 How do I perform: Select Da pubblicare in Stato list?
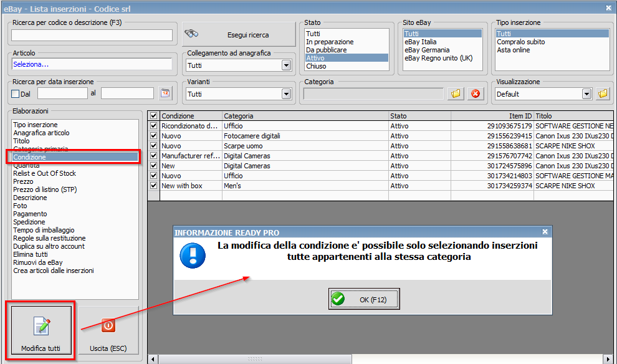click(x=326, y=50)
